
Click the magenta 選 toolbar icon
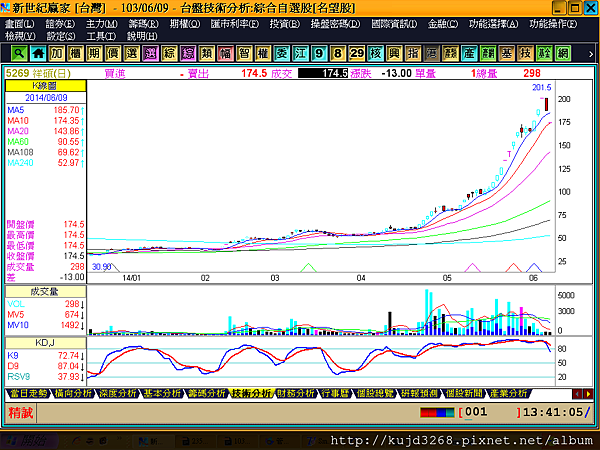click(x=150, y=53)
